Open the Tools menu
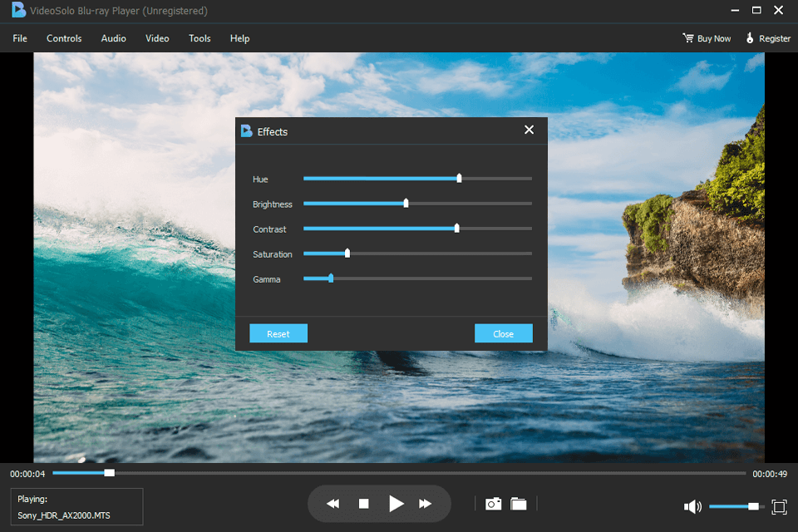Viewport: 798px width, 532px height. point(199,38)
